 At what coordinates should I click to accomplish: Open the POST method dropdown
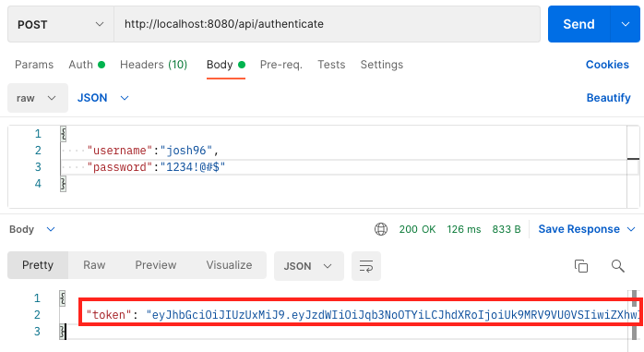(60, 24)
